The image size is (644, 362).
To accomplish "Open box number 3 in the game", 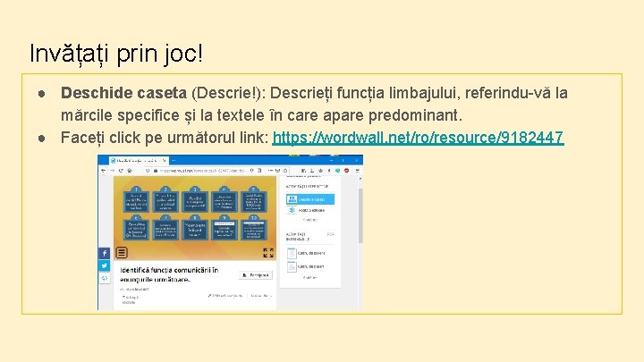I will (x=195, y=200).
